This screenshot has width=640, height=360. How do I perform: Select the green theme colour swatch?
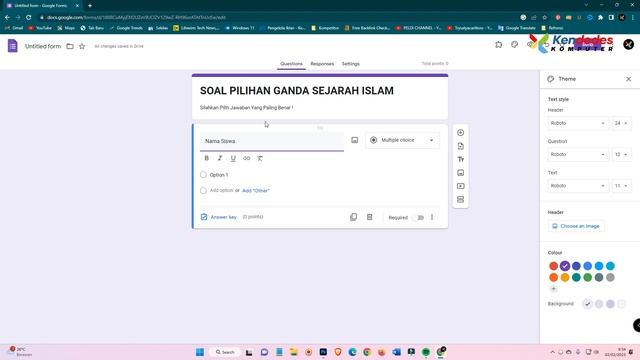pyautogui.click(x=587, y=278)
